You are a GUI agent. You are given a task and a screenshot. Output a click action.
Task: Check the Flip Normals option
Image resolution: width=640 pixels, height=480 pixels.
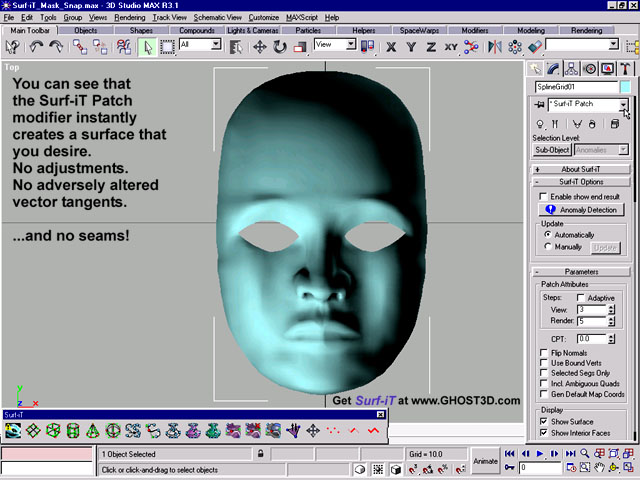(543, 352)
